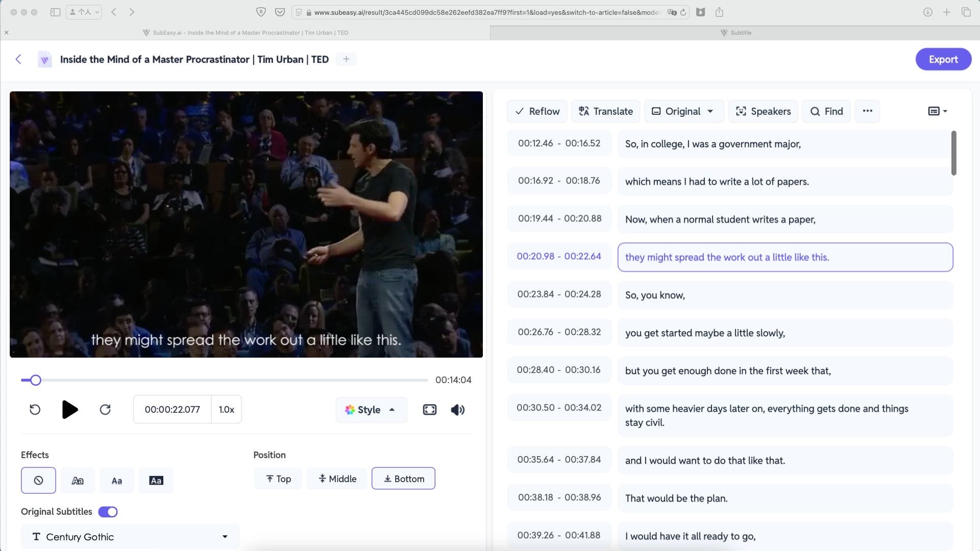The height and width of the screenshot is (551, 980).
Task: Toggle fullscreen video preview
Action: tap(430, 410)
